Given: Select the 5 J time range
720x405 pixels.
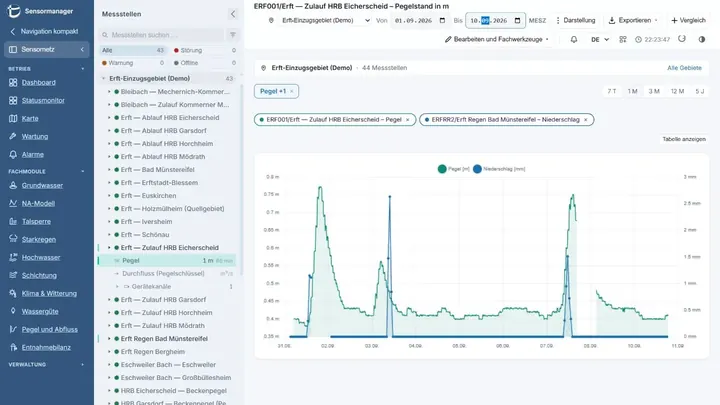Looking at the screenshot, I should (x=699, y=91).
